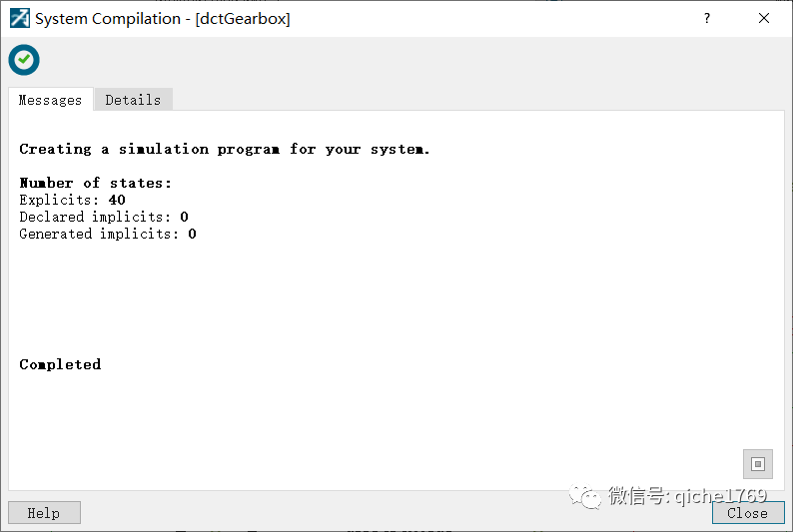This screenshot has width=793, height=532.
Task: Select the Messages tab
Action: click(50, 100)
